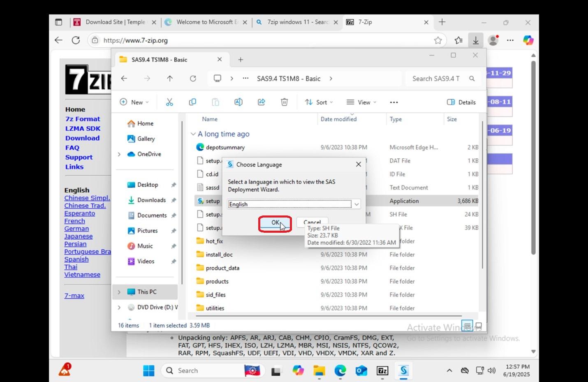588x382 pixels.
Task: Click the Paste icon in File Explorer toolbar
Action: coord(215,102)
